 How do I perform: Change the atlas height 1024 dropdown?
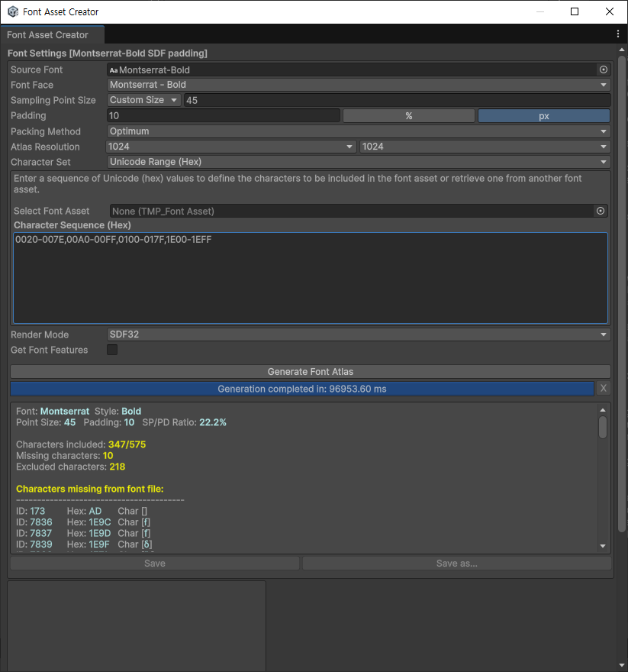(485, 147)
